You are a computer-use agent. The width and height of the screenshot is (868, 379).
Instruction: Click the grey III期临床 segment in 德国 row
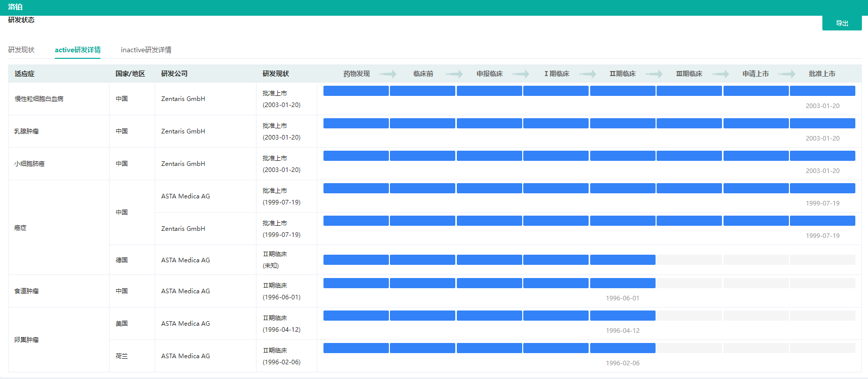[x=689, y=260]
